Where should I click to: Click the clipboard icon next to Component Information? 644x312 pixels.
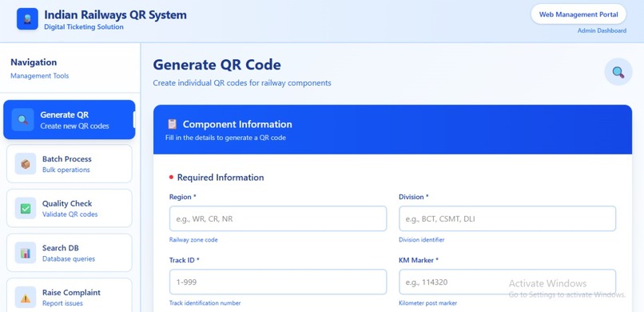(173, 124)
